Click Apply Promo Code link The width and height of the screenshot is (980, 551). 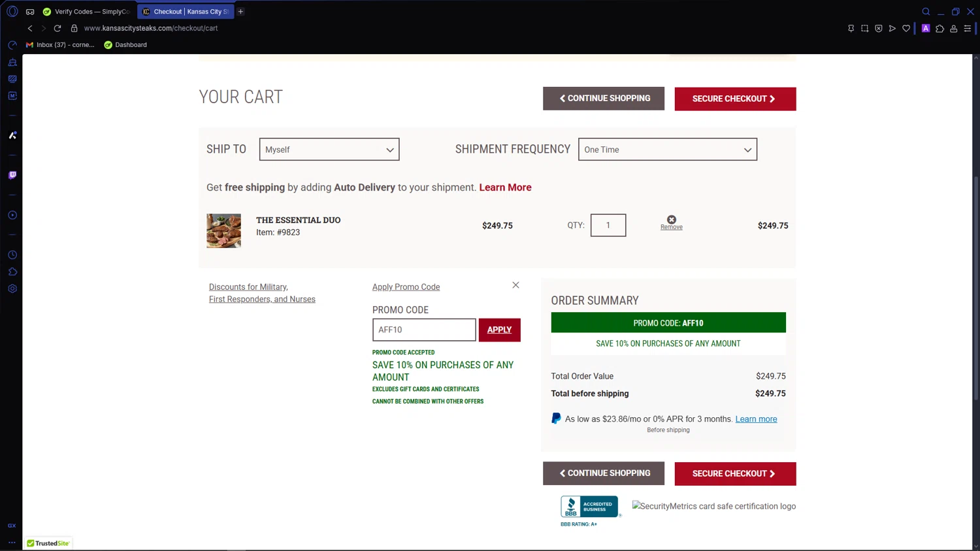tap(406, 287)
